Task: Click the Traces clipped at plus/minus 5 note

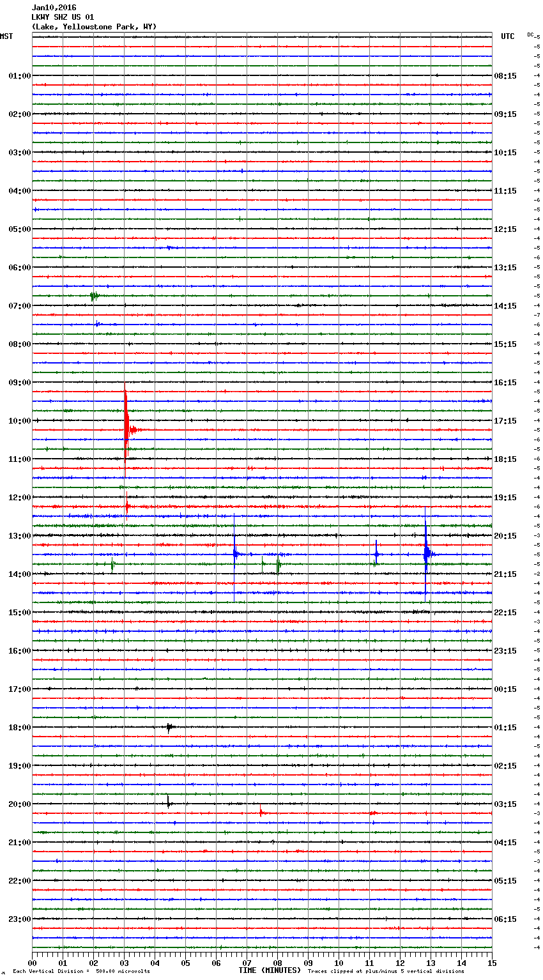Action: pos(386,972)
